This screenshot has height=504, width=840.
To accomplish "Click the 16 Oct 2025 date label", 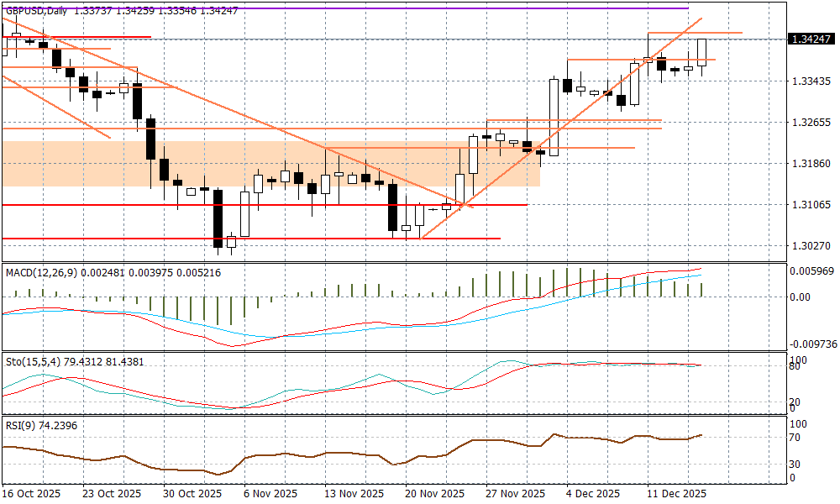I will click(x=30, y=493).
